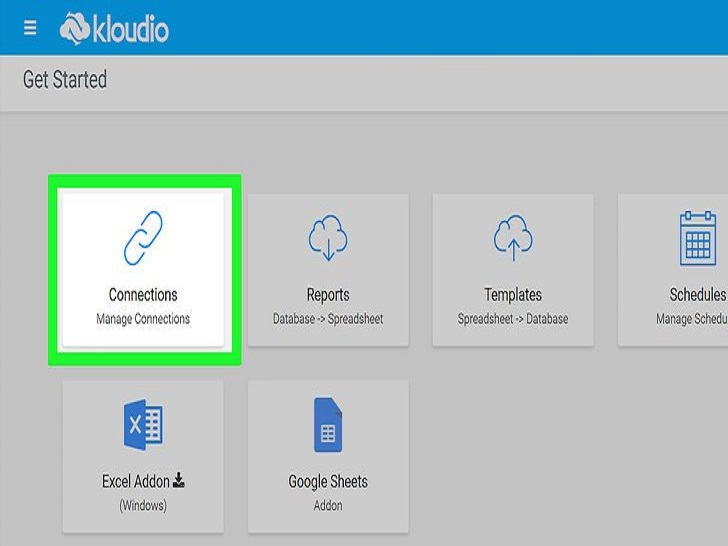
Task: Open the hamburger menu
Action: [x=30, y=28]
